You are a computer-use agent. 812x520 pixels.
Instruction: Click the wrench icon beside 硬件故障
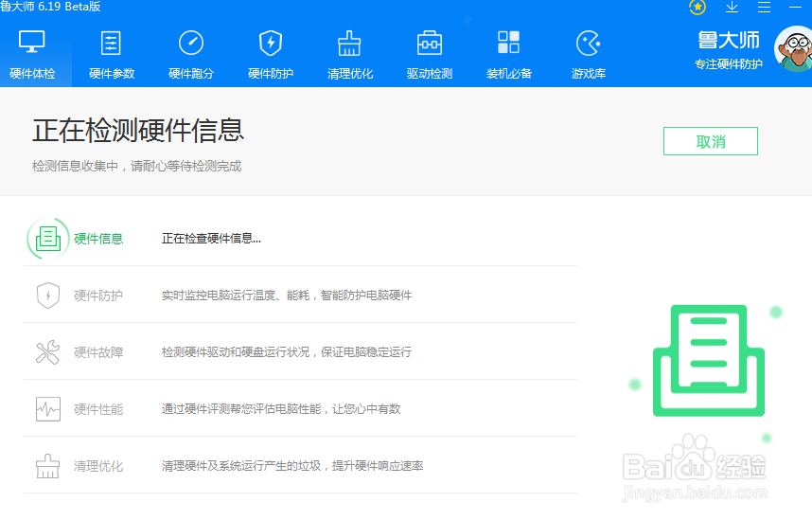click(47, 352)
